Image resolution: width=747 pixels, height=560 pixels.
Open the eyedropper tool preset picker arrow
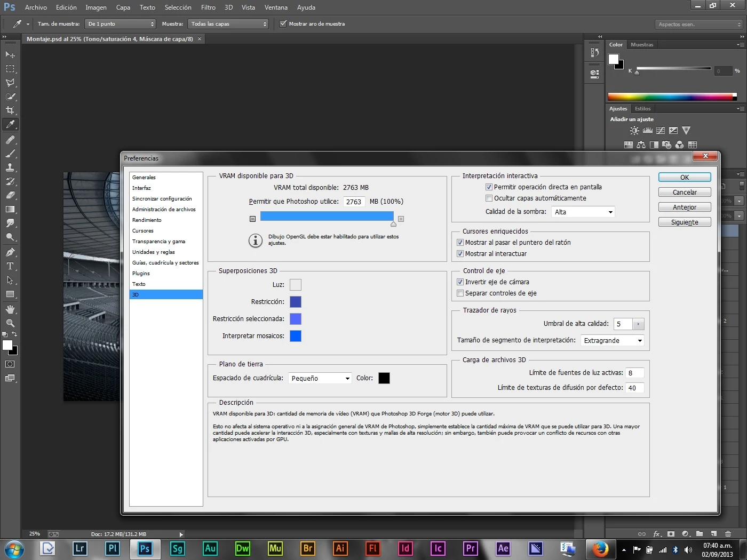click(28, 24)
